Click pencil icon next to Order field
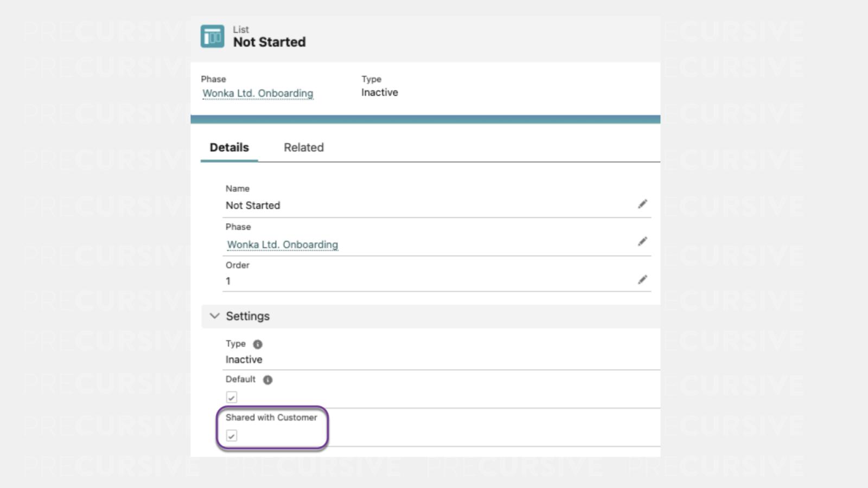This screenshot has height=488, width=868. pos(642,280)
